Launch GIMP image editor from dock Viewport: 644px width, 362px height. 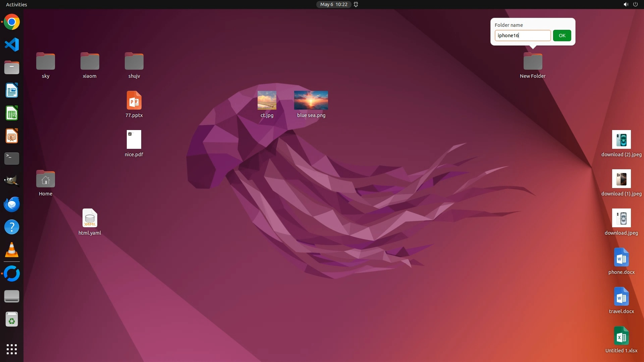click(x=12, y=181)
